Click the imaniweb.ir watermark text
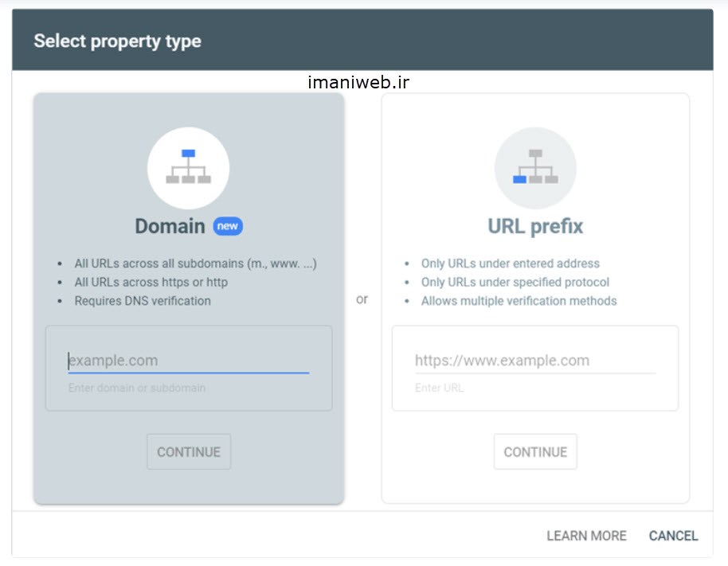The height and width of the screenshot is (566, 728). tap(358, 82)
